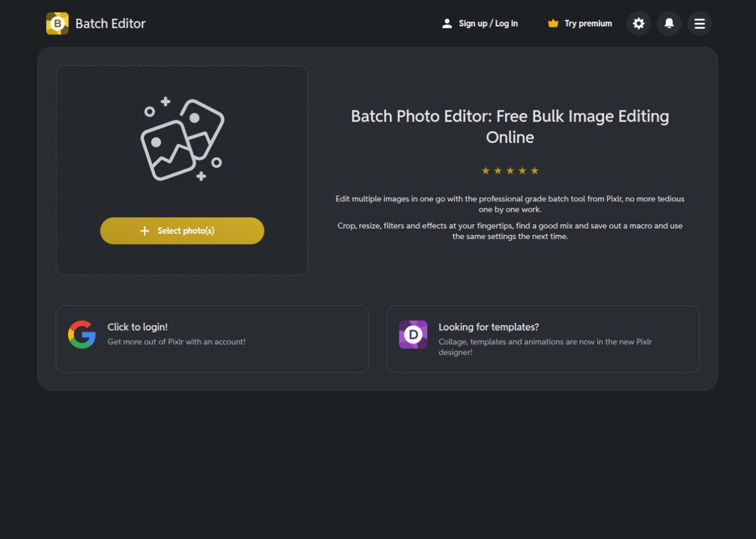Click the Try premium link
Image resolution: width=756 pixels, height=539 pixels.
coord(588,24)
